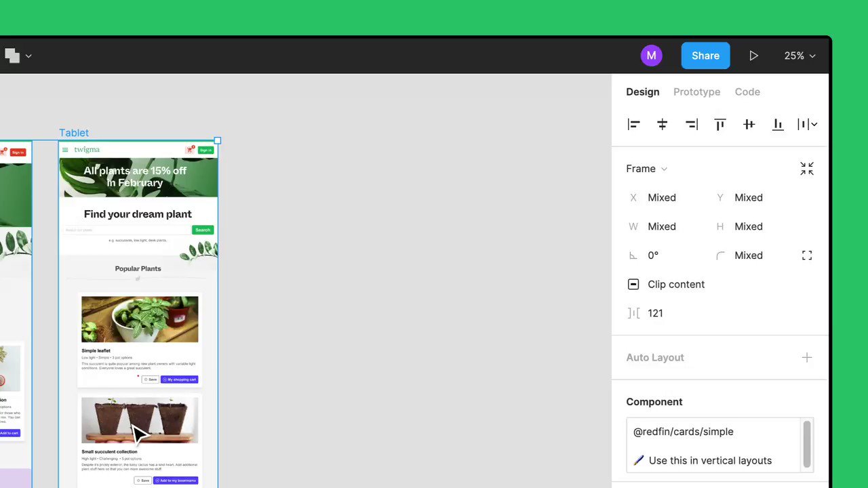Image resolution: width=868 pixels, height=488 pixels.
Task: Click Save button on Simple leaflet card
Action: tap(150, 380)
